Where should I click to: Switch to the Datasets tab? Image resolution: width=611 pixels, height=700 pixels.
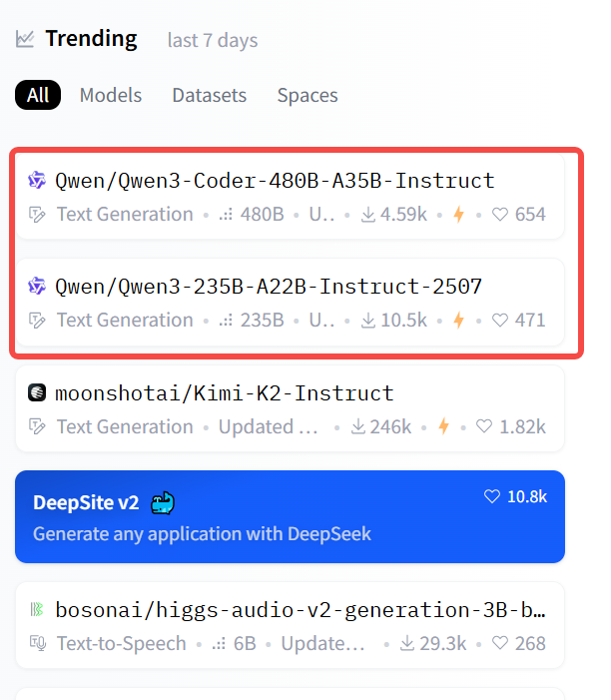tap(209, 95)
